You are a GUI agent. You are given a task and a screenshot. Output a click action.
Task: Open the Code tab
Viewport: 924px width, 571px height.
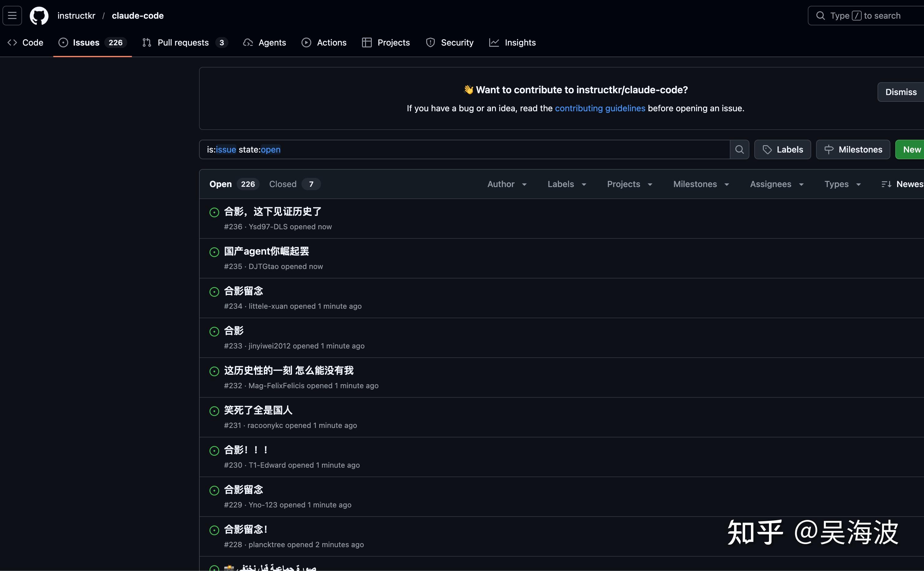25,43
